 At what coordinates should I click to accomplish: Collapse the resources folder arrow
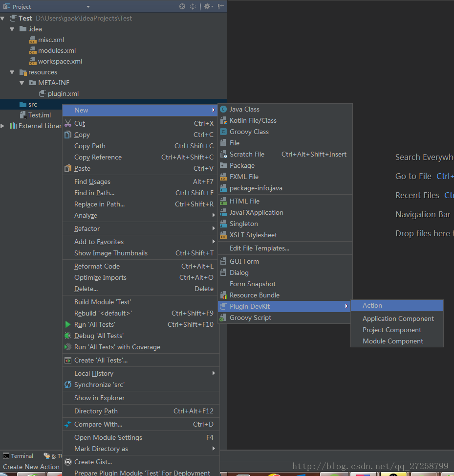[x=12, y=72]
